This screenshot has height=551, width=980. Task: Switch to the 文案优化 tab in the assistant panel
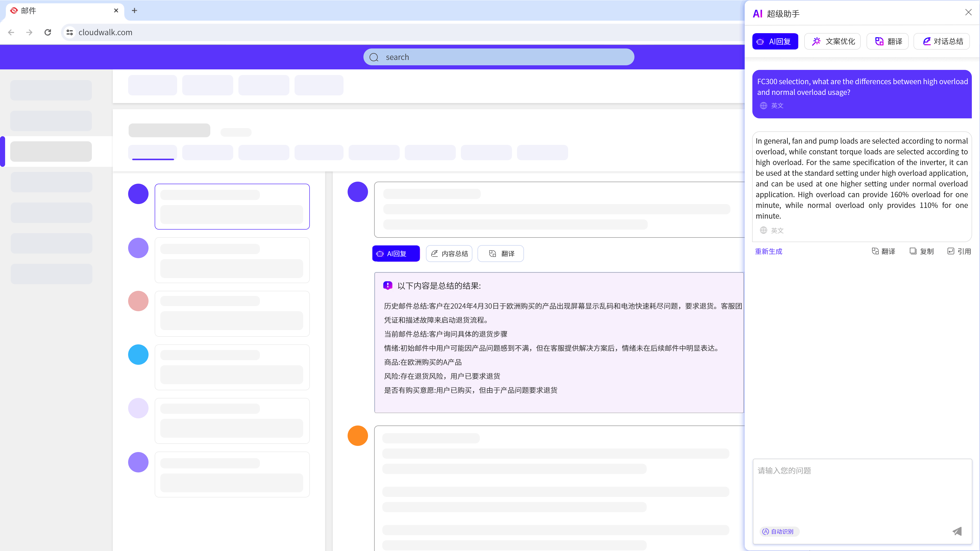(x=832, y=41)
